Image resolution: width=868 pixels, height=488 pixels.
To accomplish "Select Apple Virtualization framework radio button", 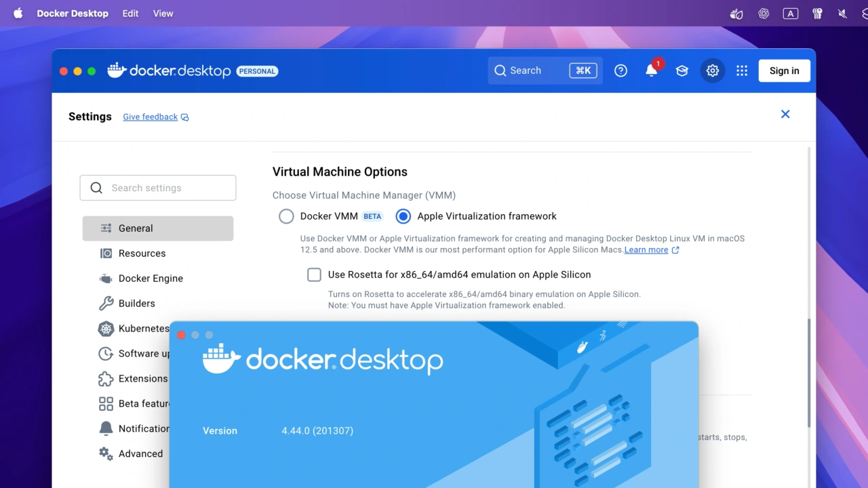I will [x=403, y=216].
